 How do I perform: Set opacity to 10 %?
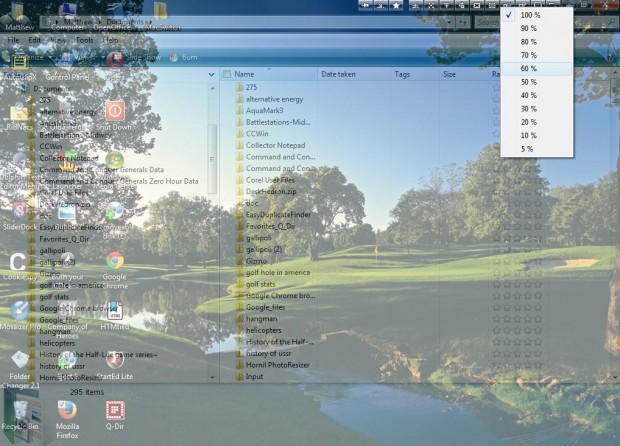[537, 135]
